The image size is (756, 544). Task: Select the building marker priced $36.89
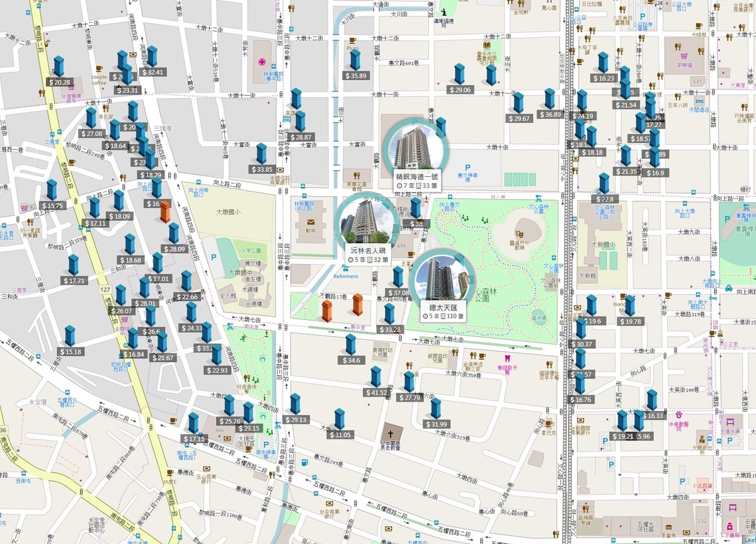[549, 99]
